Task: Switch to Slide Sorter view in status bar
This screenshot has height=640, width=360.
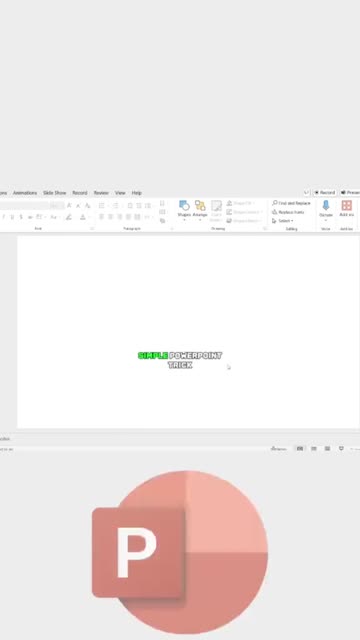Action: (x=314, y=449)
